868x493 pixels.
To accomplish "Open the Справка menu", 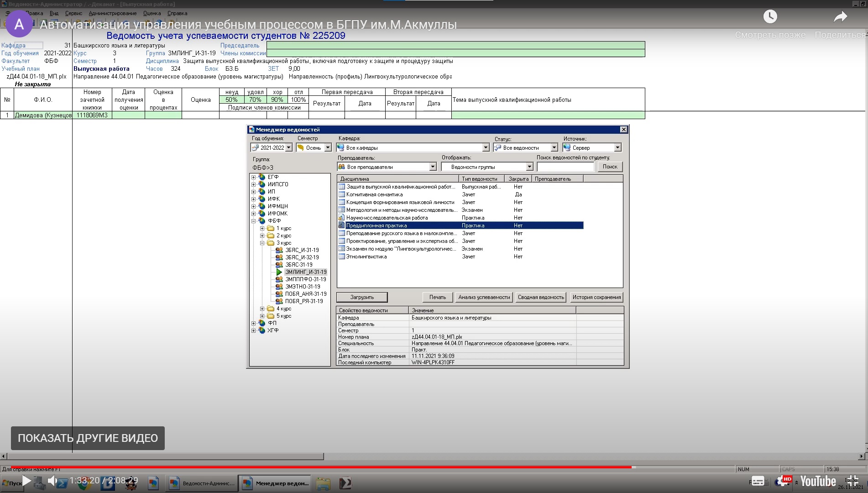I will tap(177, 13).
